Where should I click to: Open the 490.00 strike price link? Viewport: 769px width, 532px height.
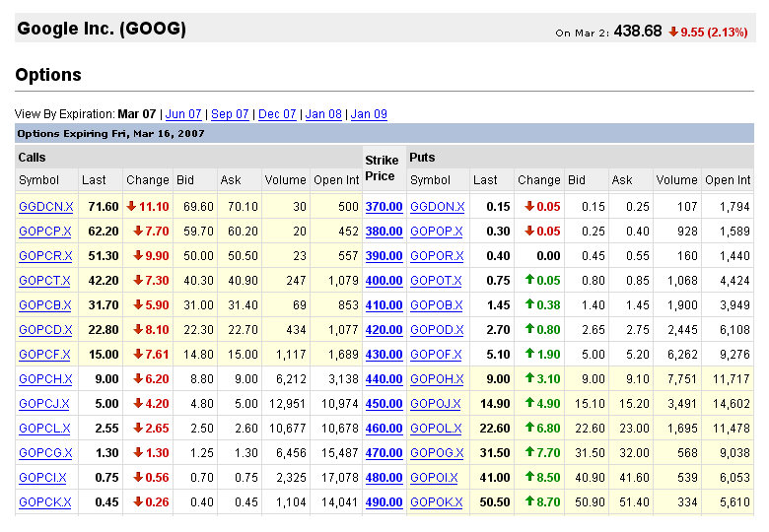384,502
